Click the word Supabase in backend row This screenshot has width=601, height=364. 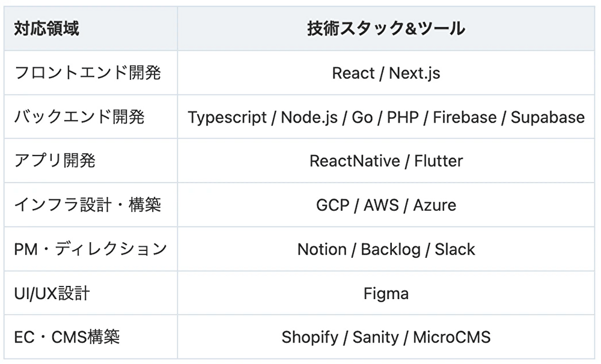pos(548,117)
